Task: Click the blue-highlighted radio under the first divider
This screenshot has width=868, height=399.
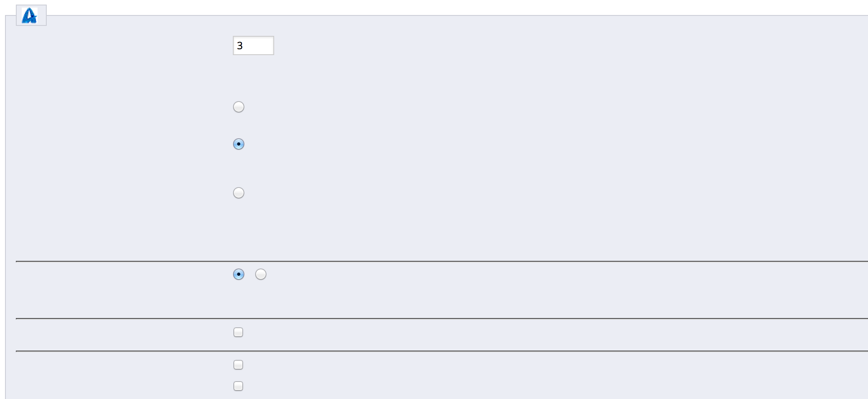Action: (x=239, y=274)
